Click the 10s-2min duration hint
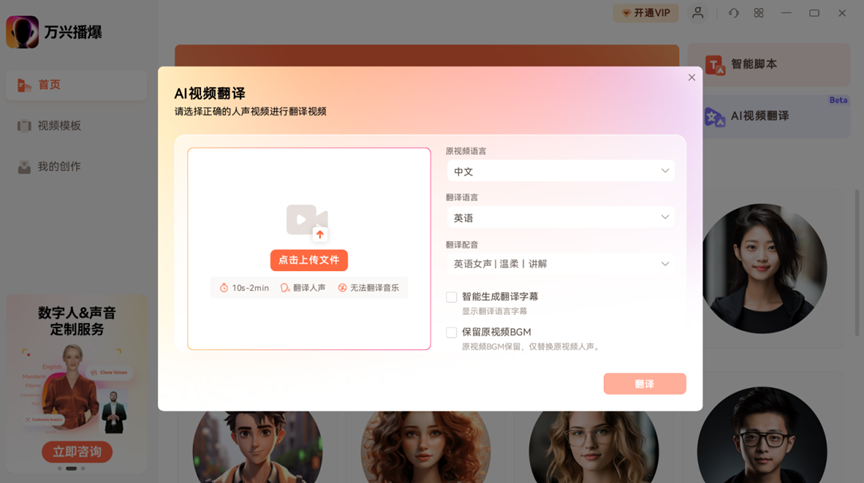Image resolution: width=864 pixels, height=483 pixels. tap(244, 287)
